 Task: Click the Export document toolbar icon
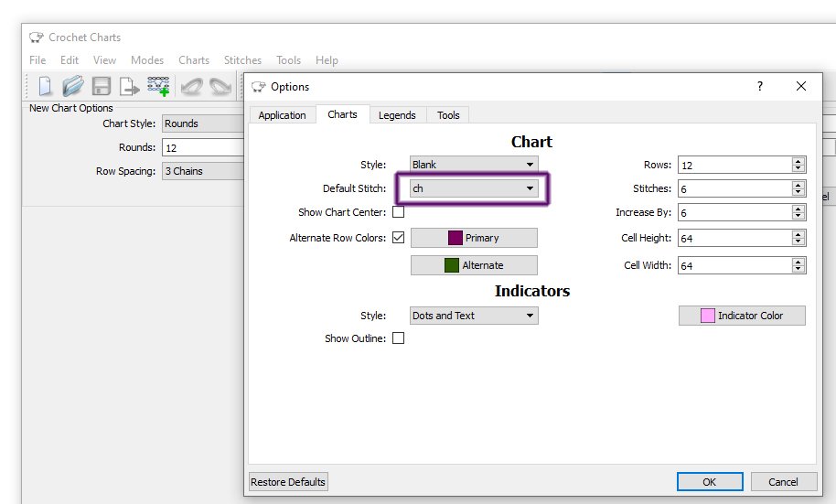(130, 86)
